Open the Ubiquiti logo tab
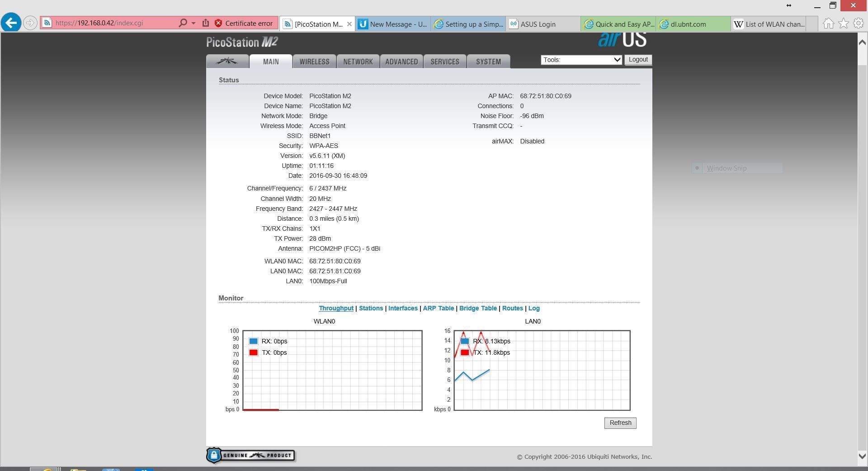This screenshot has height=471, width=868. click(x=227, y=62)
